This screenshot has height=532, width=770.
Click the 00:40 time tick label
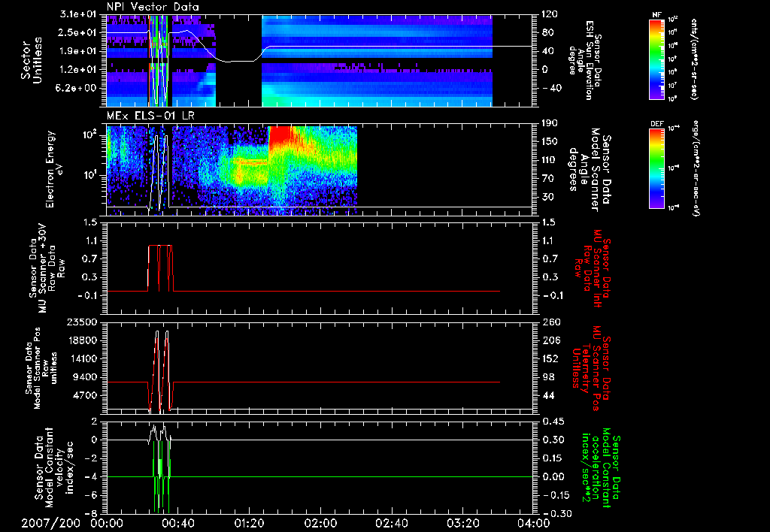point(177,523)
